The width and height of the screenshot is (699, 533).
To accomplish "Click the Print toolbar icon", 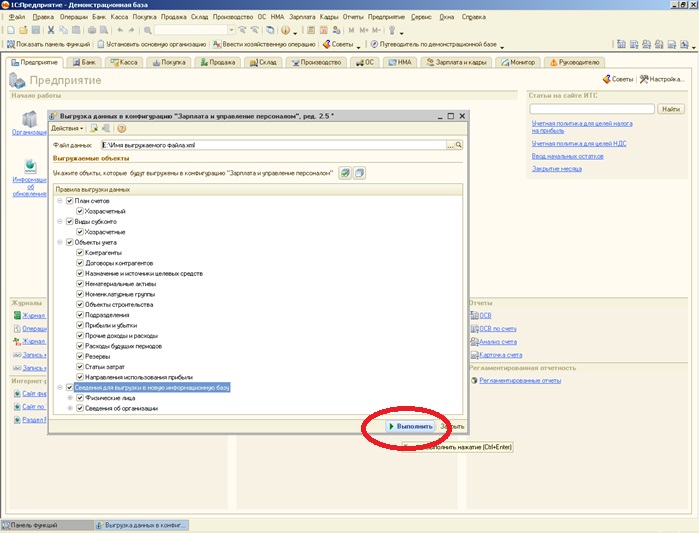I will coord(92,30).
